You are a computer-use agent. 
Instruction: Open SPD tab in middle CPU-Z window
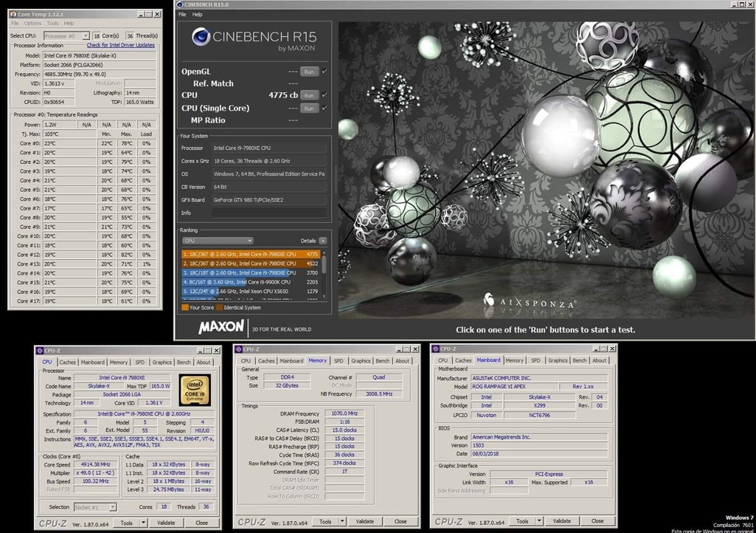[x=339, y=361]
